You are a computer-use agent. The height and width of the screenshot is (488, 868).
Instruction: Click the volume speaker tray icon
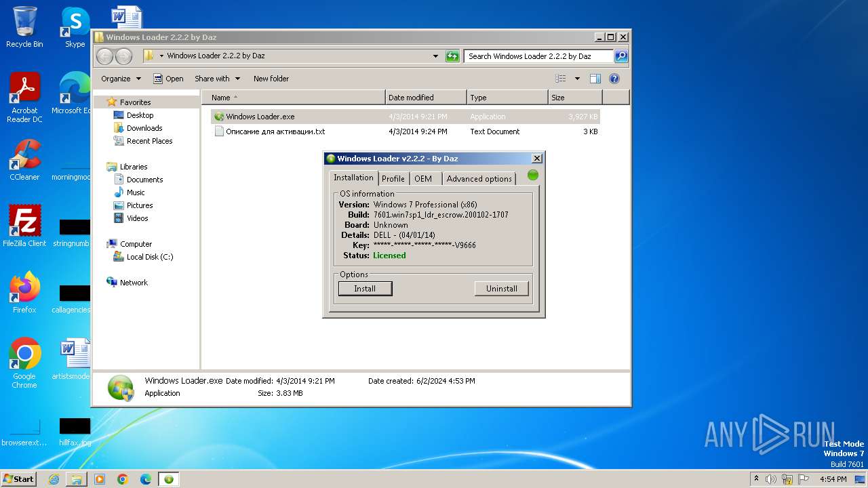771,479
